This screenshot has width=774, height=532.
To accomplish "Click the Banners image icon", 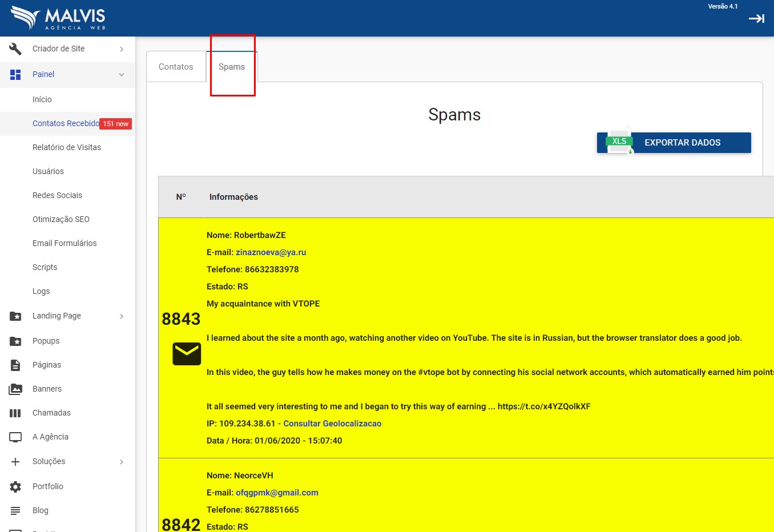I will pos(15,389).
